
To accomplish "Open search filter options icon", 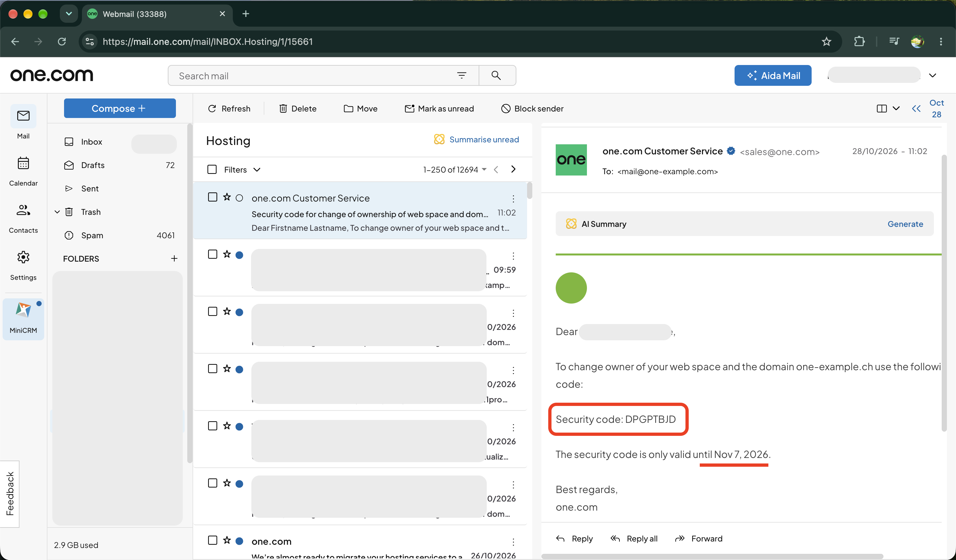I will click(461, 75).
